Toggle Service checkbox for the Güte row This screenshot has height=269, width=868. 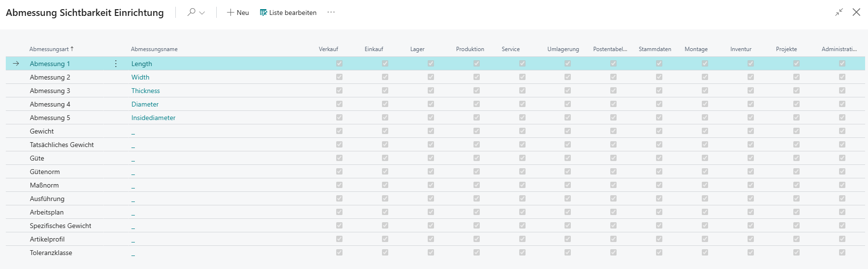tap(522, 158)
